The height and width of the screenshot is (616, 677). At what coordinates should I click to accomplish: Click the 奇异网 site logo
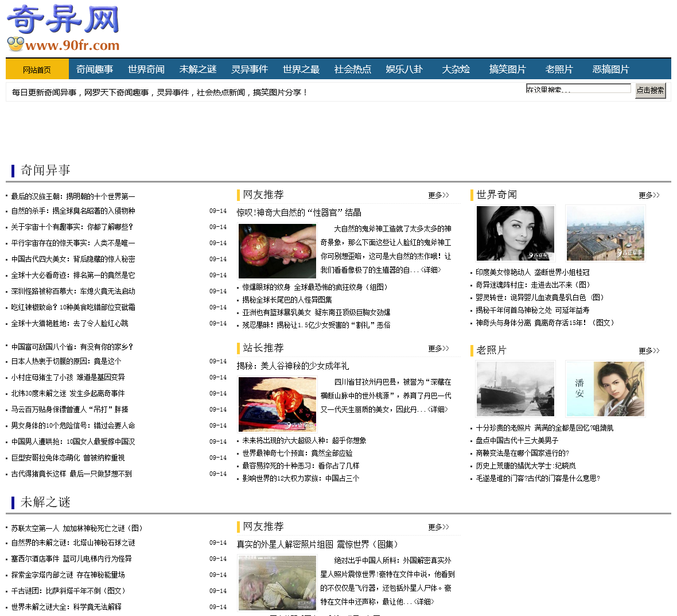click(63, 29)
